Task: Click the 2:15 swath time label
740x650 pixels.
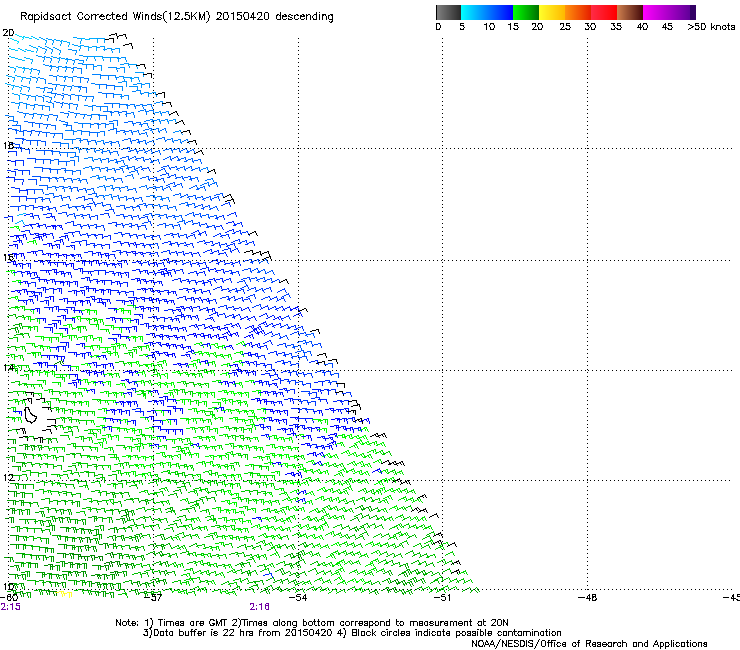Action: pos(10,607)
